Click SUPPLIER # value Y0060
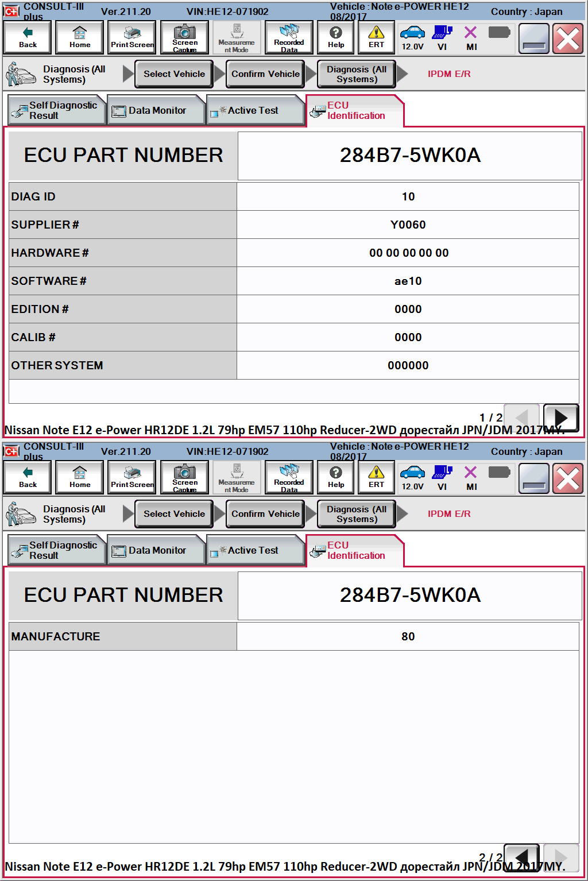 408,225
